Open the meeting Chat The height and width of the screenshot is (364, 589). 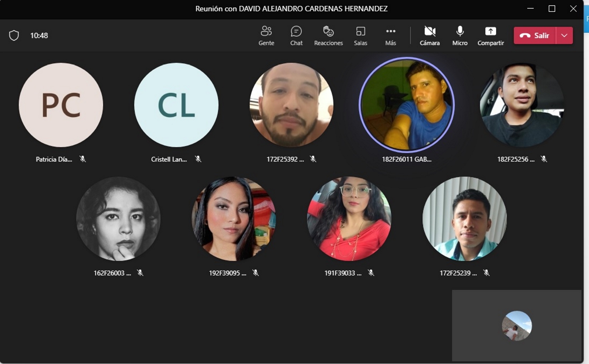coord(296,36)
